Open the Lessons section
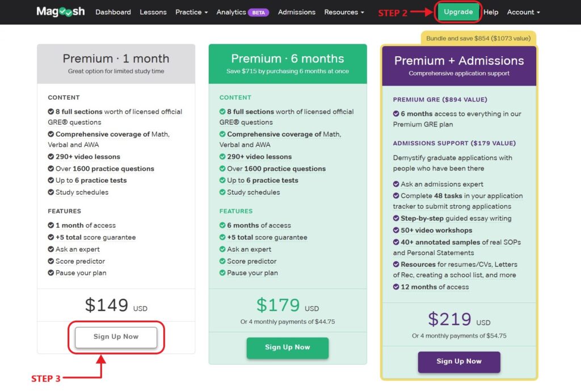581x392 pixels. point(153,11)
